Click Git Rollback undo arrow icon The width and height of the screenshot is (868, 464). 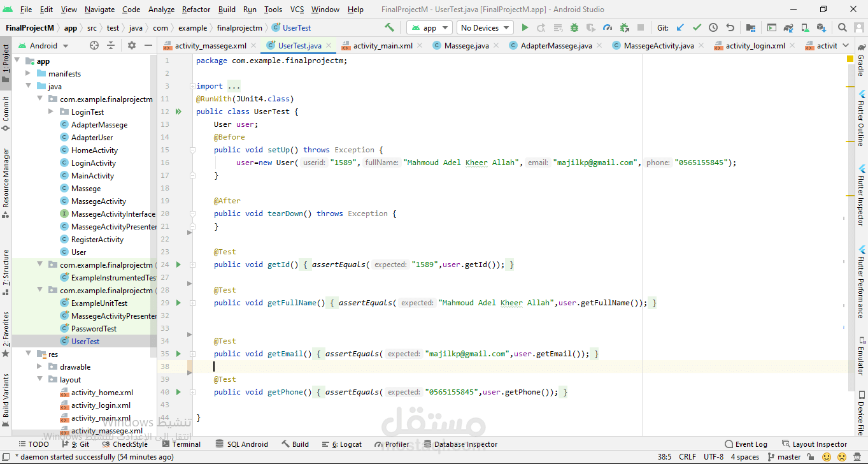(730, 27)
